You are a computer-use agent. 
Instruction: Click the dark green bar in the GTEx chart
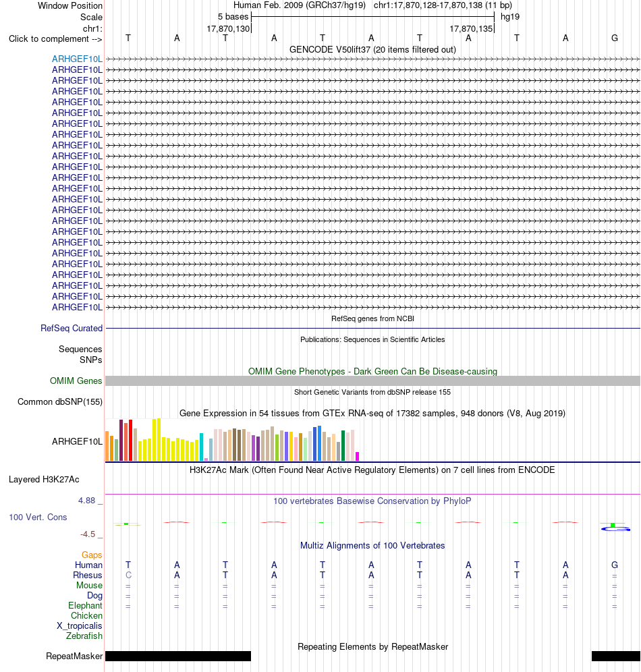tap(343, 446)
